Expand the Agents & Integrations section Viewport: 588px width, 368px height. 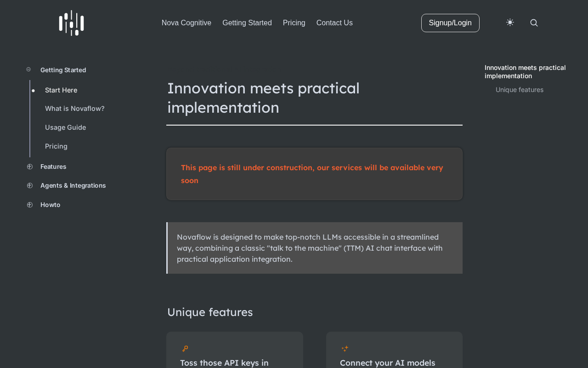coord(30,185)
